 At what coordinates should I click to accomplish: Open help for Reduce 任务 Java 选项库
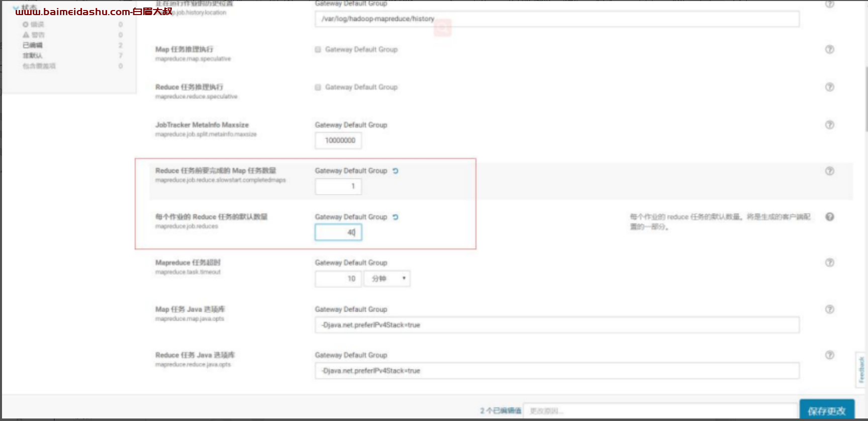(829, 355)
